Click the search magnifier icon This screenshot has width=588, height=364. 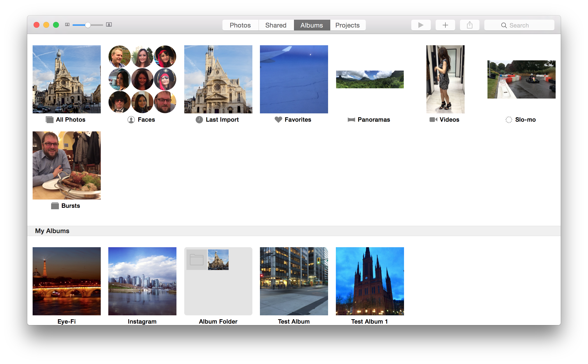(504, 25)
